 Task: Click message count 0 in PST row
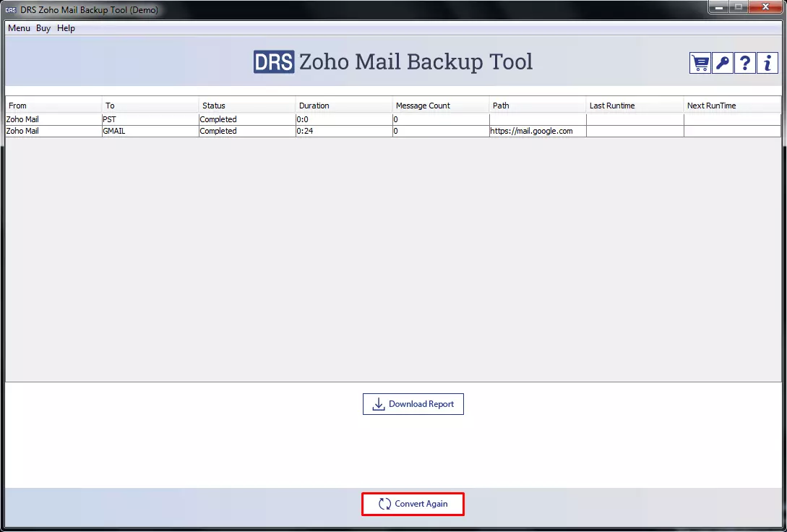(x=441, y=119)
